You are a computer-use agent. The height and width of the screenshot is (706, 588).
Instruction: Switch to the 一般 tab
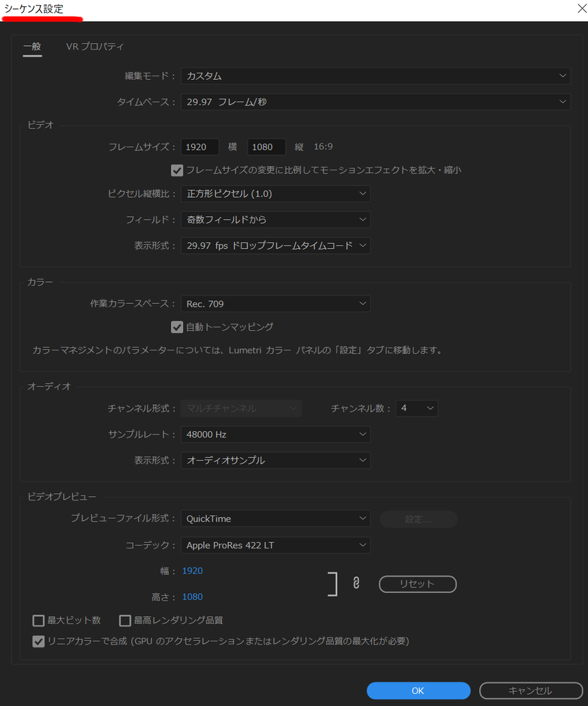[33, 47]
